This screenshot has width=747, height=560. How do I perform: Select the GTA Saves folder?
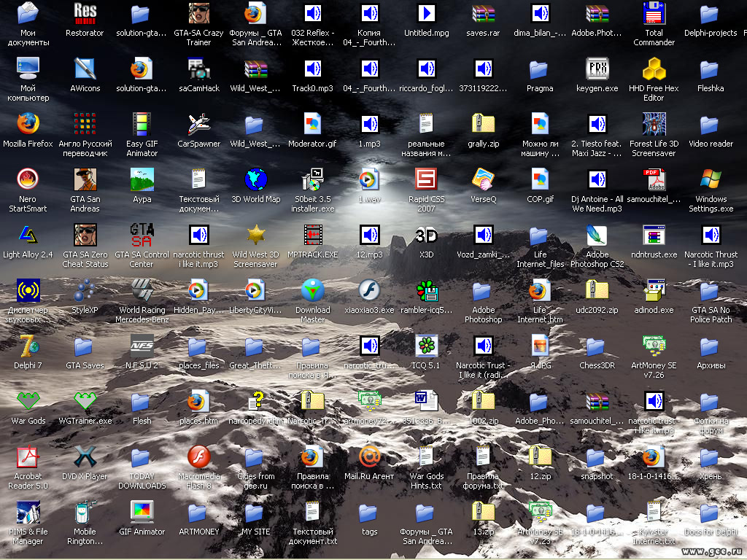coord(85,346)
